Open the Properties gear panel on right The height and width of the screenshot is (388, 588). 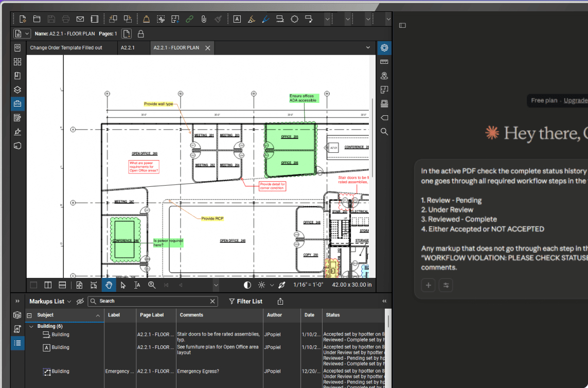384,48
